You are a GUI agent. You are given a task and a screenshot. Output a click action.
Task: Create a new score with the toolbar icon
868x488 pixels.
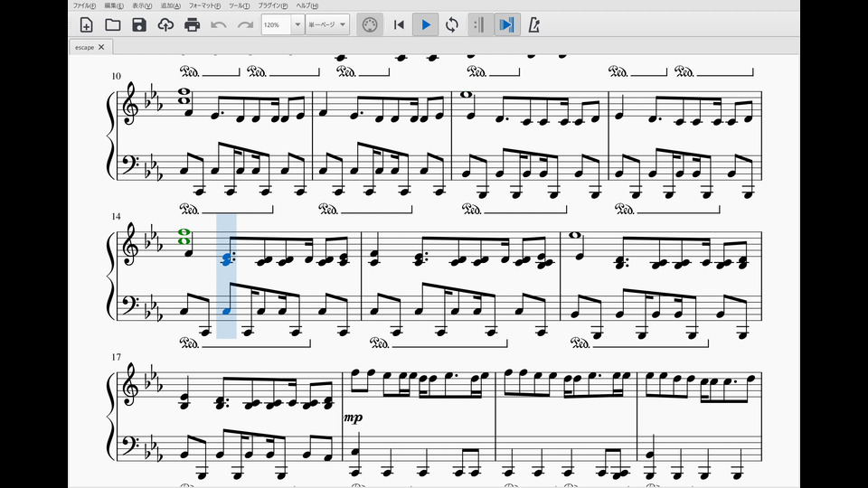coord(87,25)
